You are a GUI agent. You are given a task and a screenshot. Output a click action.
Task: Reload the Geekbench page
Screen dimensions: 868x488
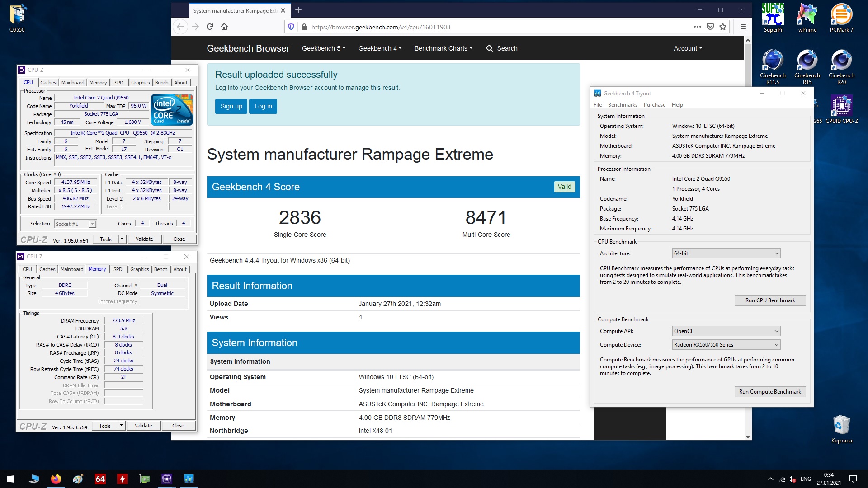210,27
